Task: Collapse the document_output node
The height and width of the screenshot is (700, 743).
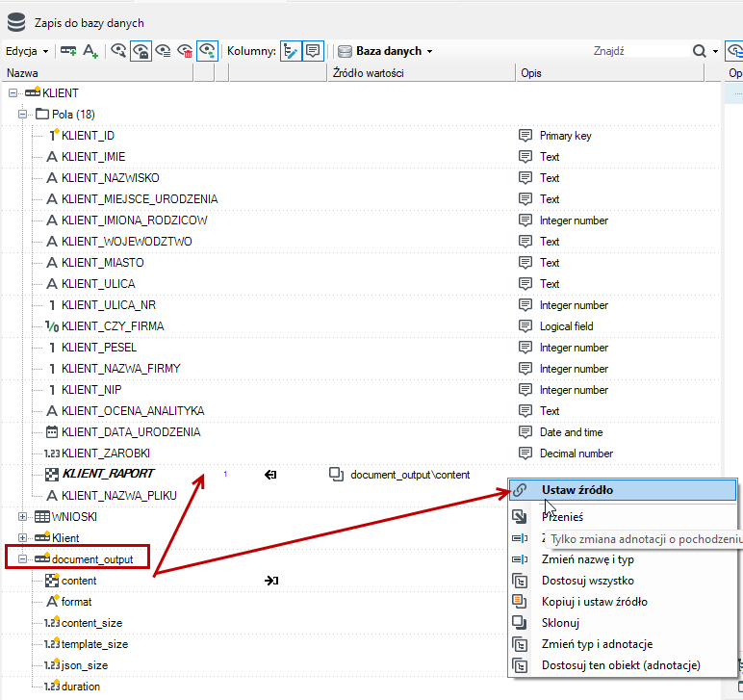Action: tap(22, 559)
